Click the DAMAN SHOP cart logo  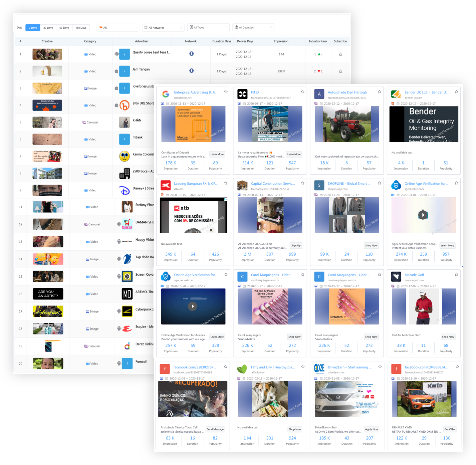coord(127,224)
